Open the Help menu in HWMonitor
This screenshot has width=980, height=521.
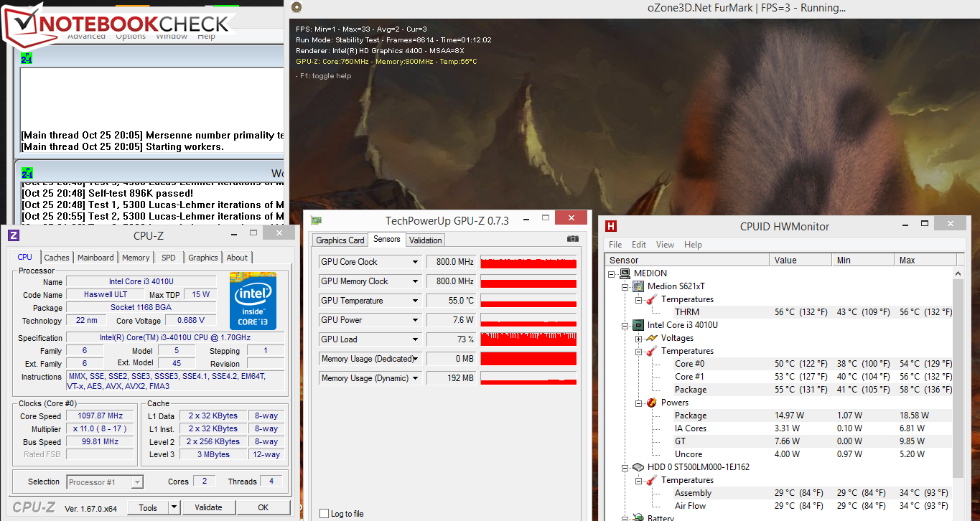point(693,245)
